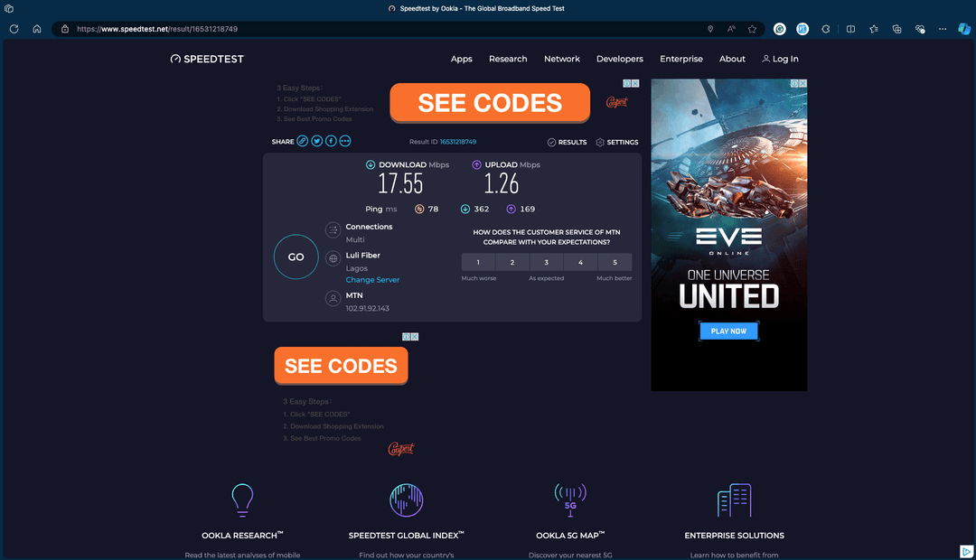
Task: Open browser extensions refresh-shaped icon
Action: [825, 29]
